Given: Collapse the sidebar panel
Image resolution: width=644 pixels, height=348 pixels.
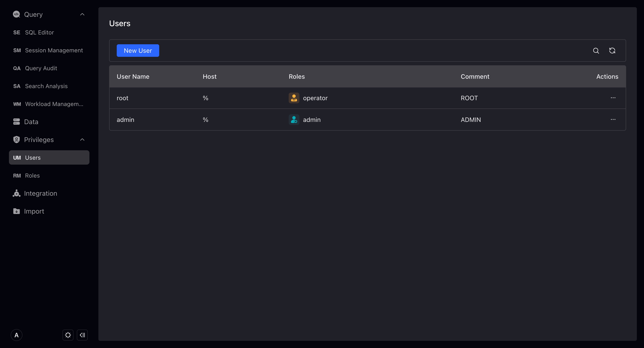Looking at the screenshot, I should pos(82,335).
